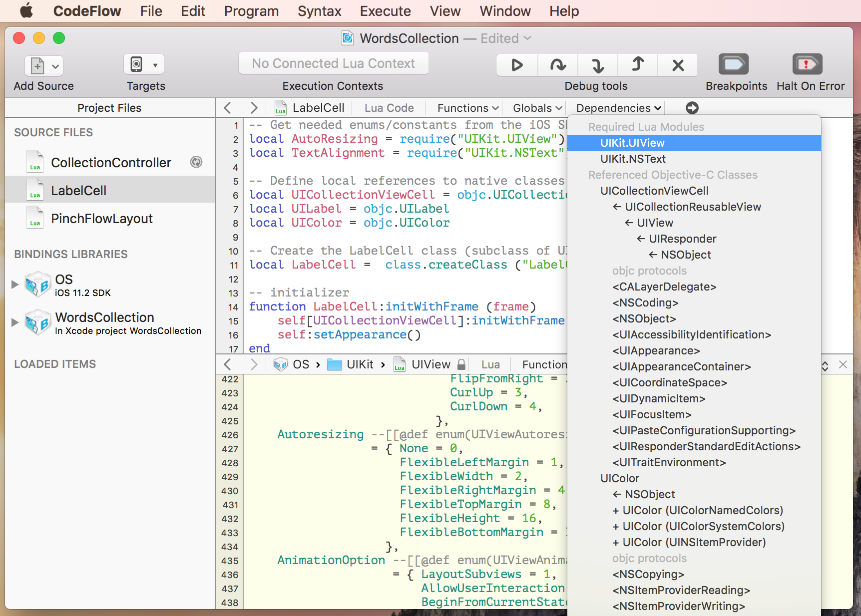
Task: Click the Step Over debug icon
Action: (558, 65)
